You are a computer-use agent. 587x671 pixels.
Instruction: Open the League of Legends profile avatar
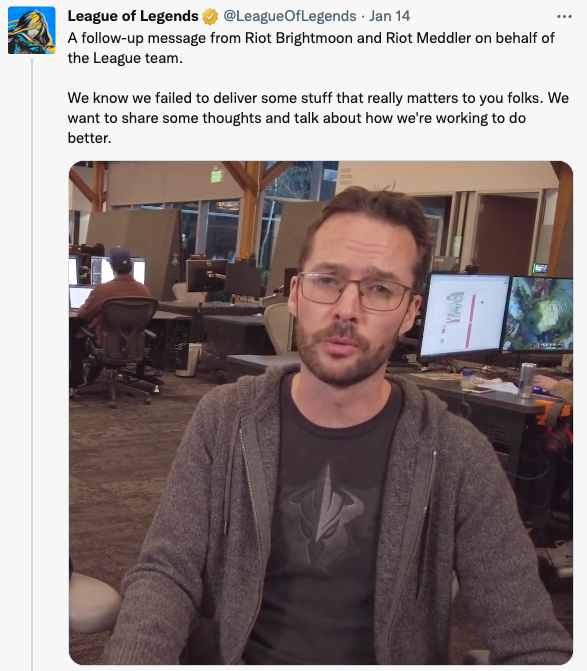click(32, 30)
